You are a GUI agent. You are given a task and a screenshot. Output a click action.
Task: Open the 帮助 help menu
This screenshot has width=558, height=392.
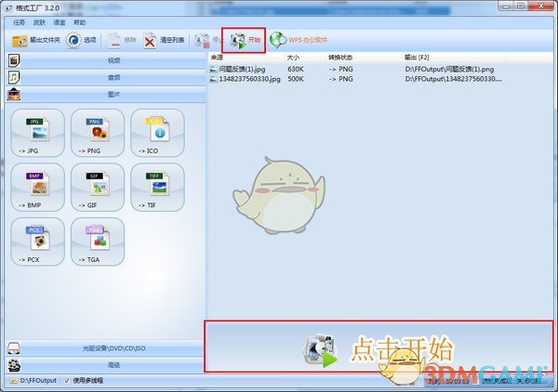pyautogui.click(x=80, y=22)
